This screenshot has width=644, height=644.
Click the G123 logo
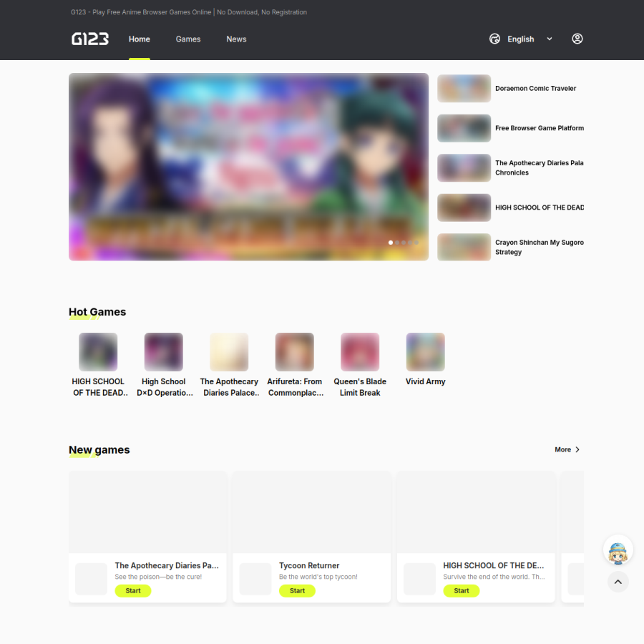tap(90, 39)
